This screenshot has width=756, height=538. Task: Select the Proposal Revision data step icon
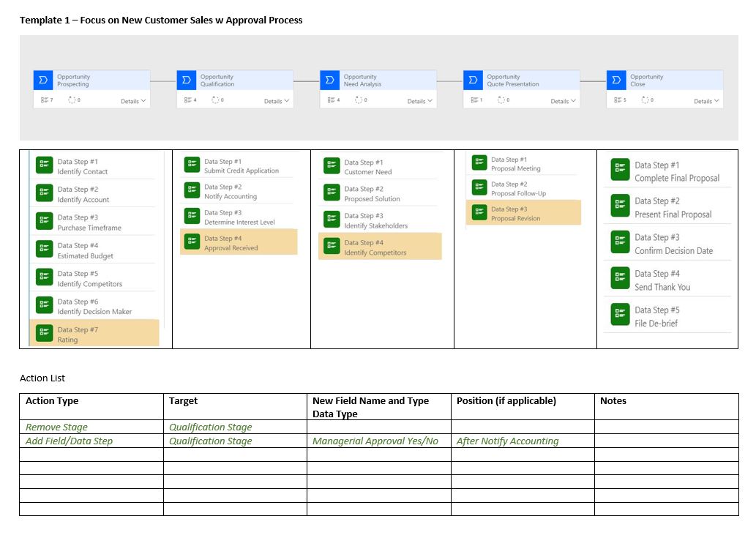(x=479, y=212)
